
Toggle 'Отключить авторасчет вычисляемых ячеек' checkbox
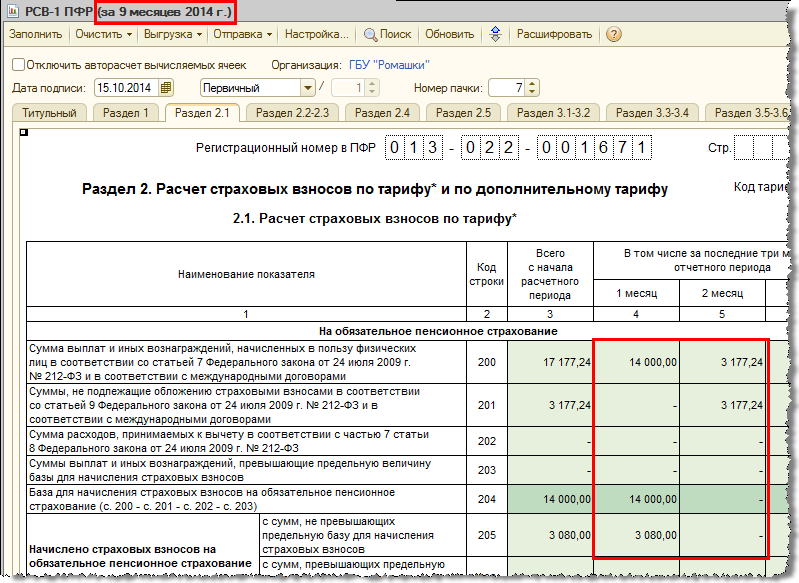18,65
